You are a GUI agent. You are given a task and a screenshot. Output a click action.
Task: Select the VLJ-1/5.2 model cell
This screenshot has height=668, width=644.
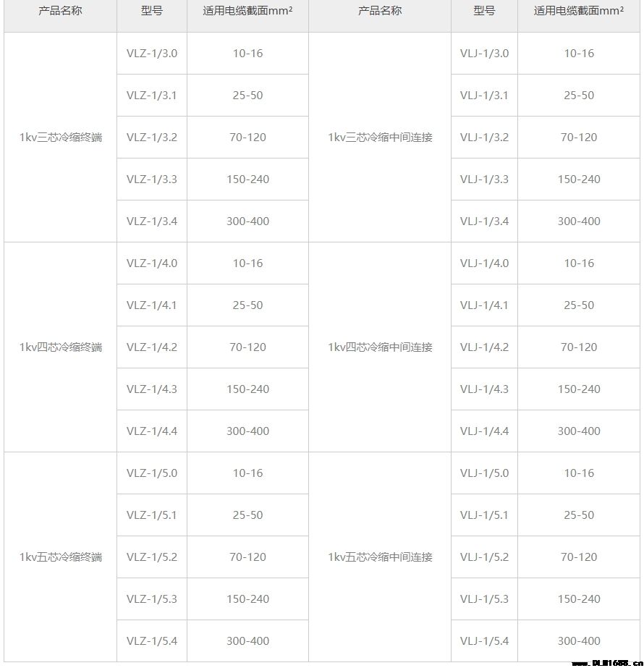484,557
